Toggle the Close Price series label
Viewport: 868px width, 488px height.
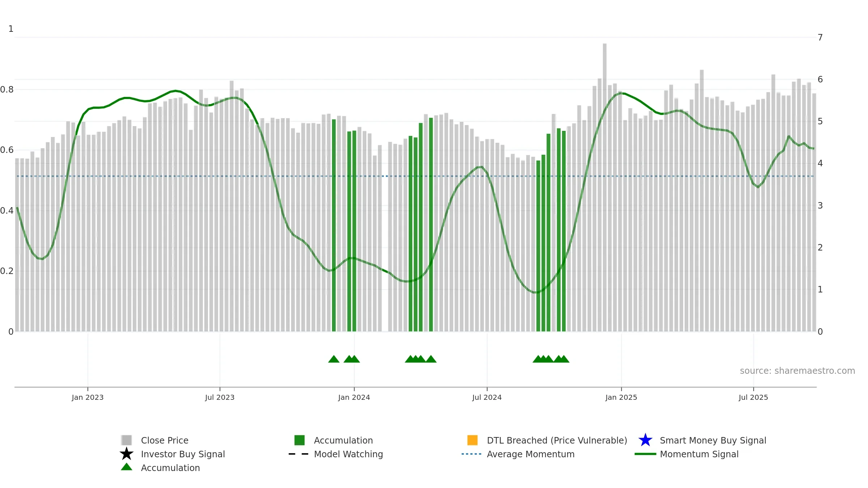165,440
